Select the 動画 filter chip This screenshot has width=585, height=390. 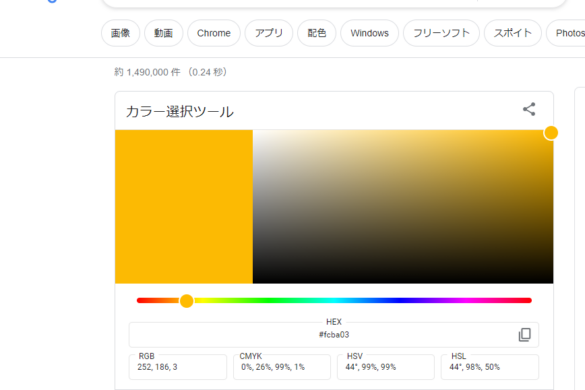[x=163, y=33]
